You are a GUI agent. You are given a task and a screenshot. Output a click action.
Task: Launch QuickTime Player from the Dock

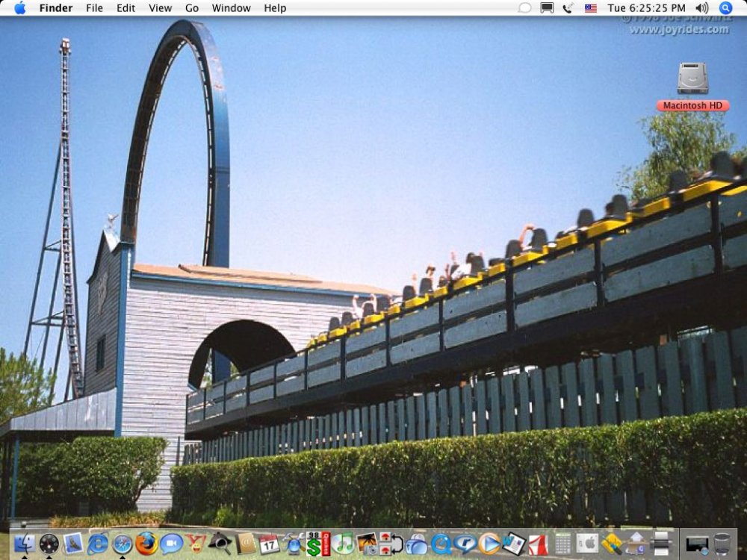click(x=441, y=543)
